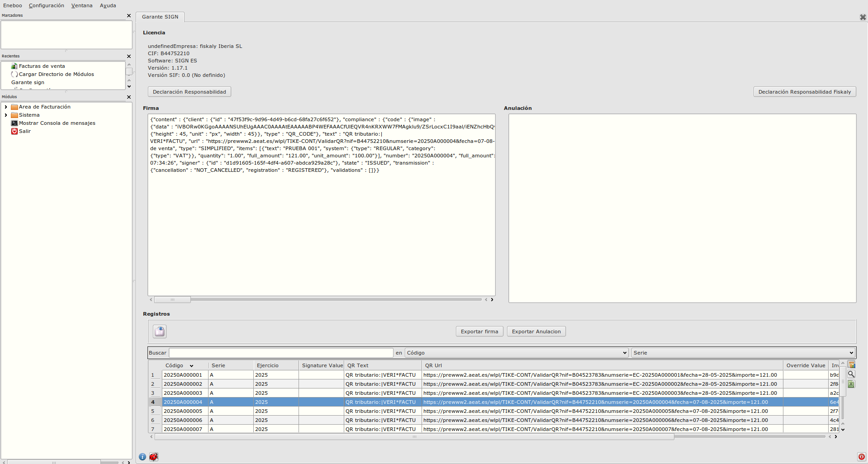Click Declaración Responsabilidad Fiskaly button
Image resolution: width=868 pixels, height=464 pixels.
(805, 92)
